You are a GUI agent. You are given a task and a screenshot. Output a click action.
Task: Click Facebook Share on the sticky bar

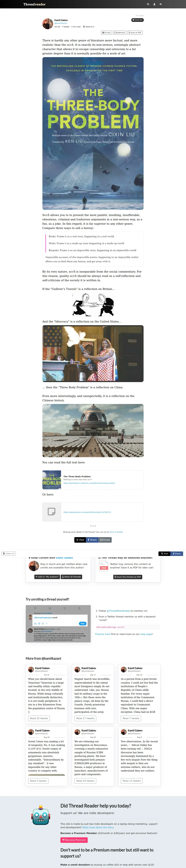click(177, 554)
